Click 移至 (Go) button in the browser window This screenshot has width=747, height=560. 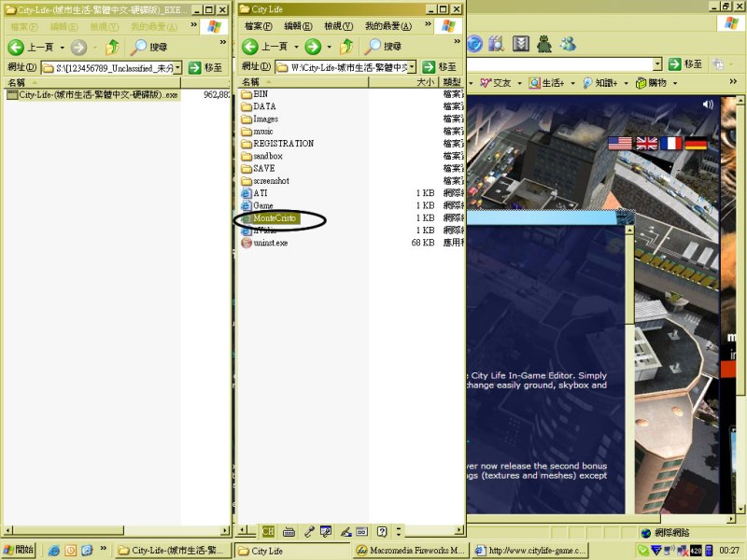point(685,63)
